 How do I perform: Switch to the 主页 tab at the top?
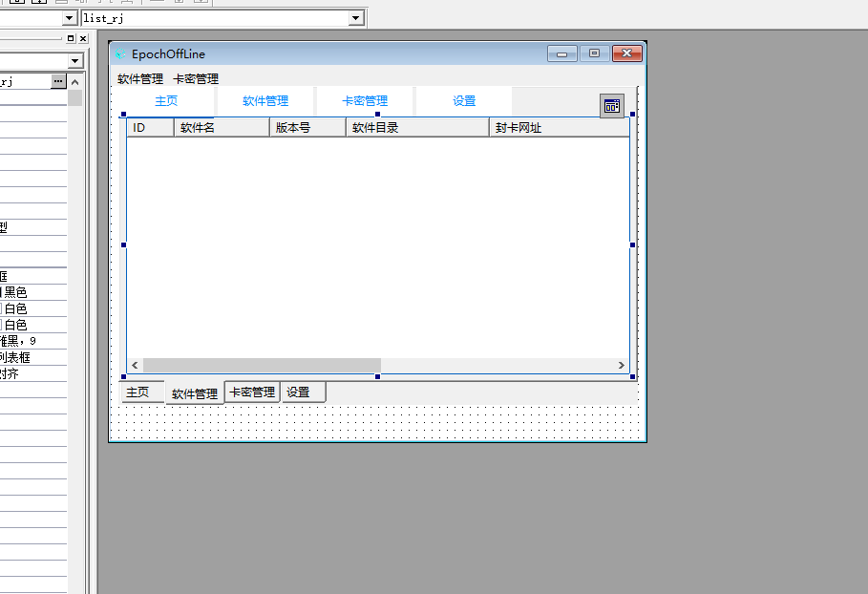click(165, 100)
